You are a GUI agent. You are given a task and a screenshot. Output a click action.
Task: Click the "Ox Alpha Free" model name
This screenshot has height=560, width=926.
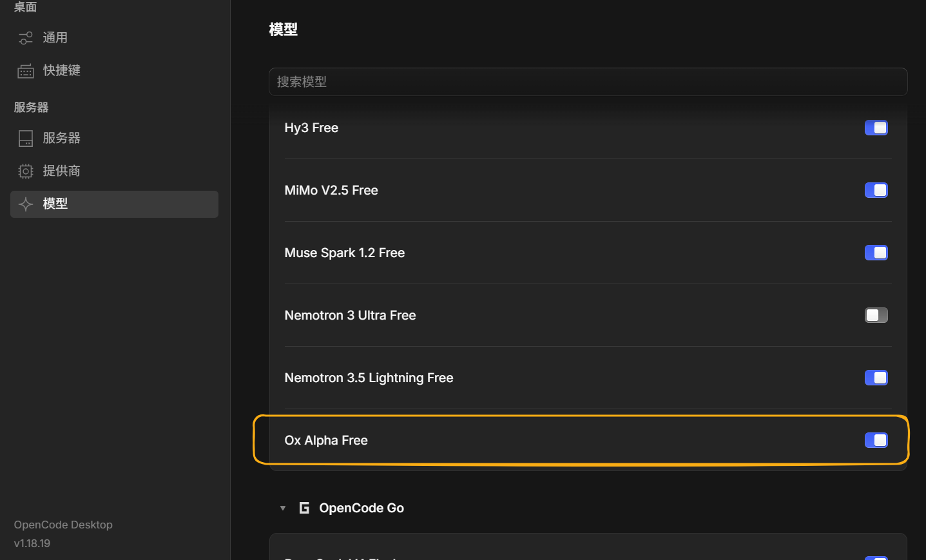[x=326, y=440]
